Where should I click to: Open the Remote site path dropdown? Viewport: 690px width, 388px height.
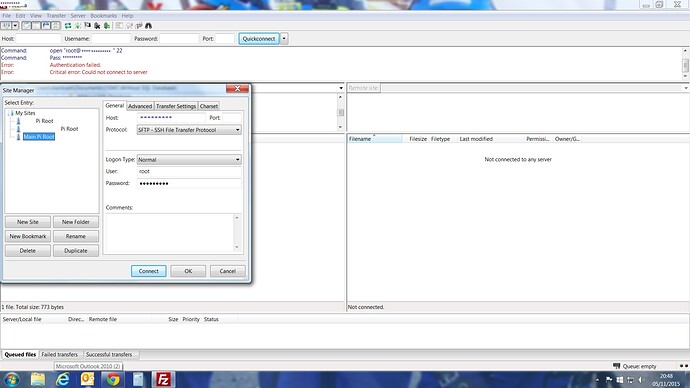(x=686, y=88)
